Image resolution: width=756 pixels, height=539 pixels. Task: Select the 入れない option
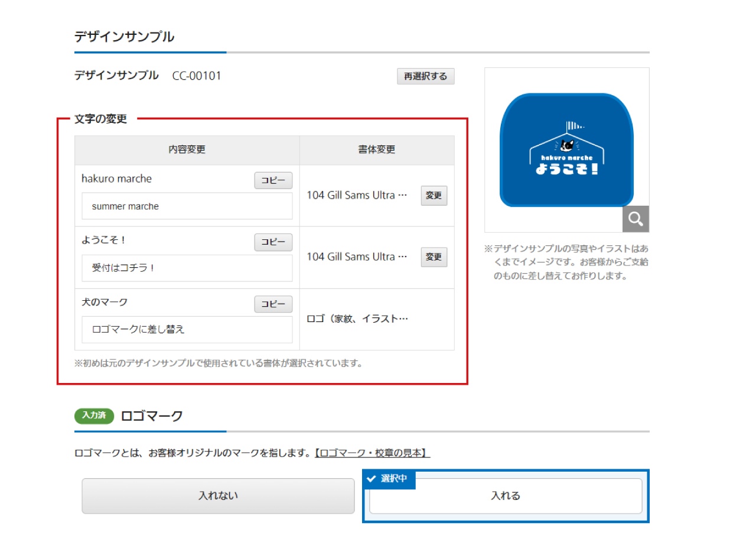click(x=218, y=496)
